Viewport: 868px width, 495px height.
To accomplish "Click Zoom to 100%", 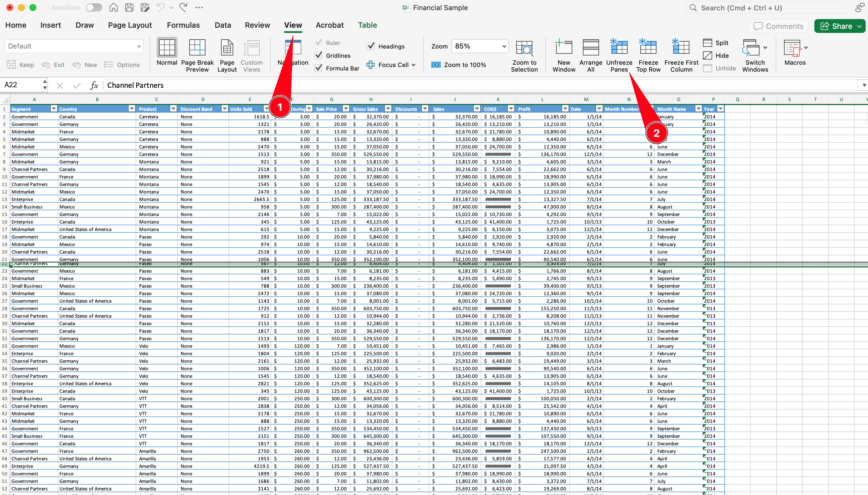I will (x=459, y=65).
